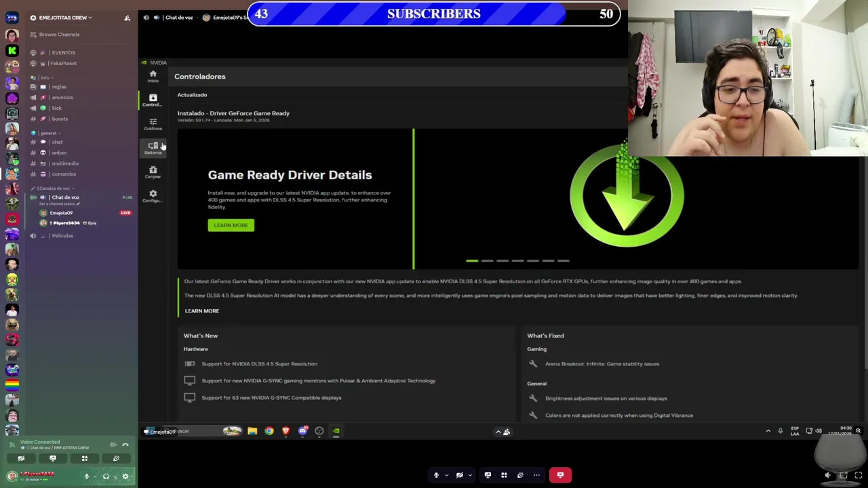Open EVENTOS stage channel
The image size is (868, 488).
pos(62,53)
